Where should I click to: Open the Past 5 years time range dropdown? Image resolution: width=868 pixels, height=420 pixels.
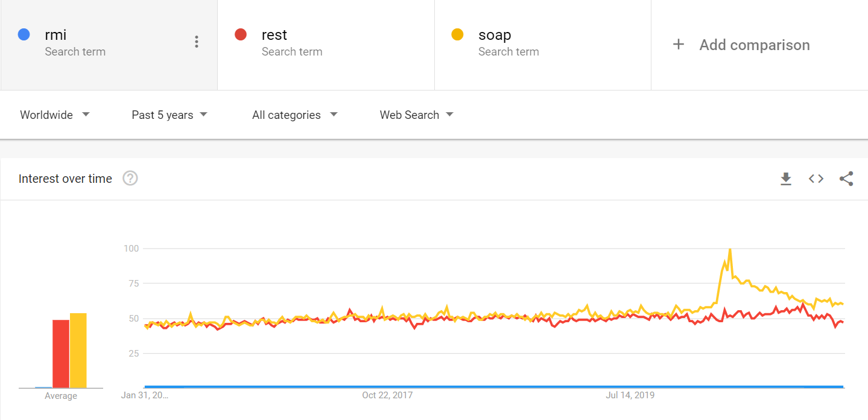(169, 115)
